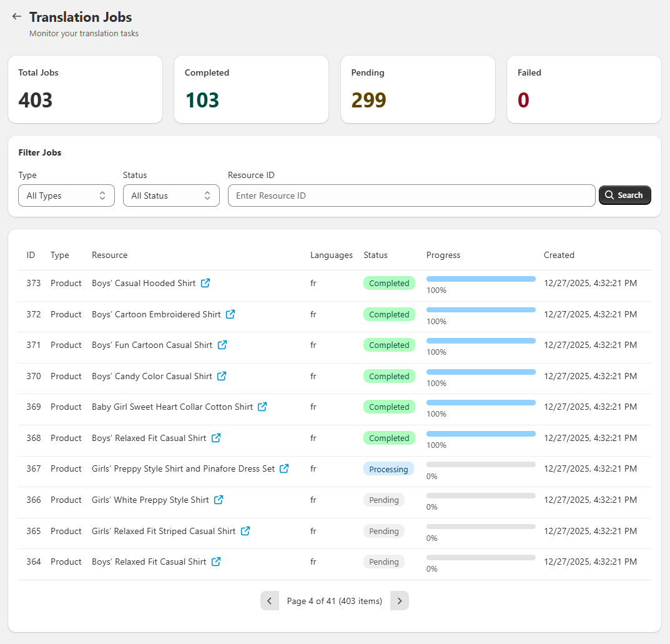The image size is (670, 644).
Task: Go to the previous page of jobs
Action: (270, 601)
